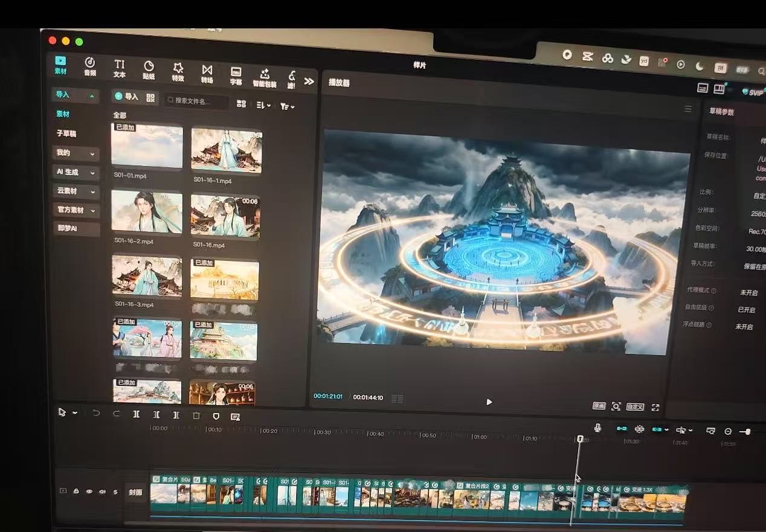Image resolution: width=766 pixels, height=532 pixels.
Task: Switch to the 音频 (audio) tab
Action: pyautogui.click(x=89, y=66)
